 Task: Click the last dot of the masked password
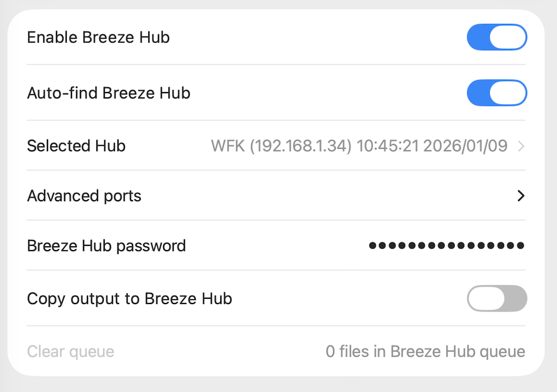click(520, 246)
